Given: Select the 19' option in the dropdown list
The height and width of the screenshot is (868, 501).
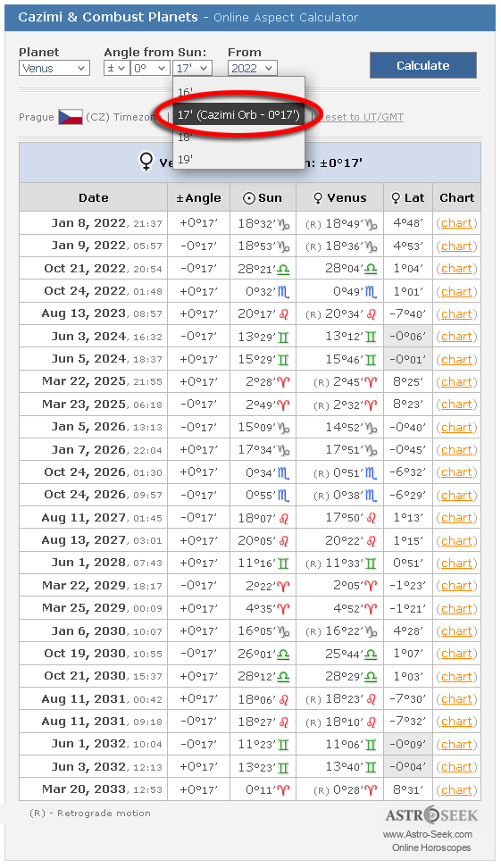Looking at the screenshot, I should coord(238,160).
